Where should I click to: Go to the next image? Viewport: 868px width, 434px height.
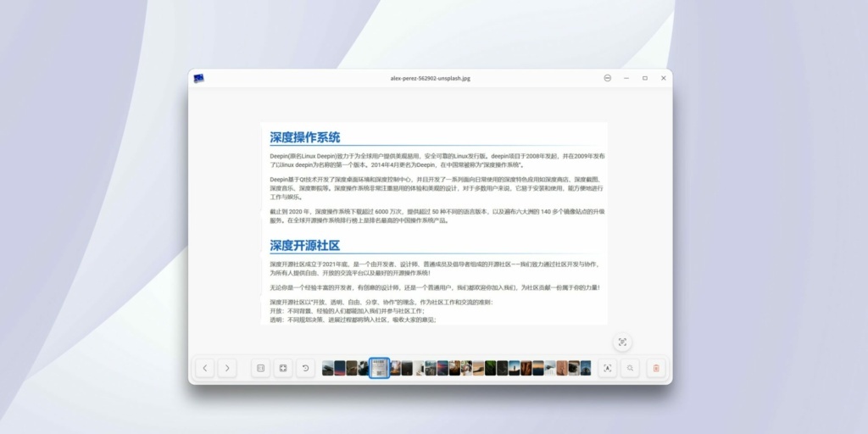click(x=226, y=368)
